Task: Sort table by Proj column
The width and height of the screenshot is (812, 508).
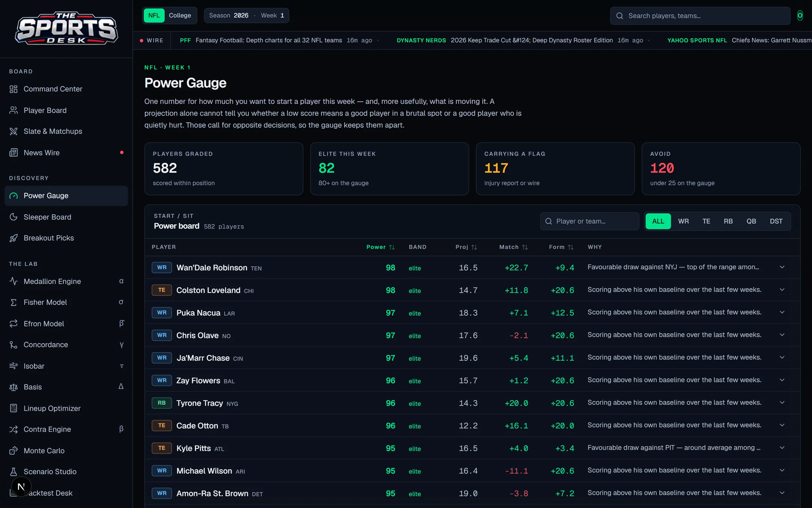Action: [x=466, y=247]
